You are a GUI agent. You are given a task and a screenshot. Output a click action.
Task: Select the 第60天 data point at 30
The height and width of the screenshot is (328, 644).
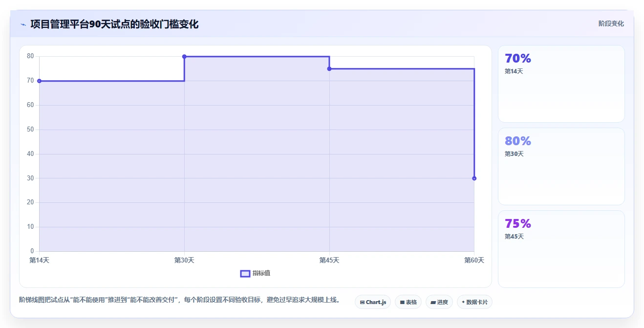click(x=474, y=178)
